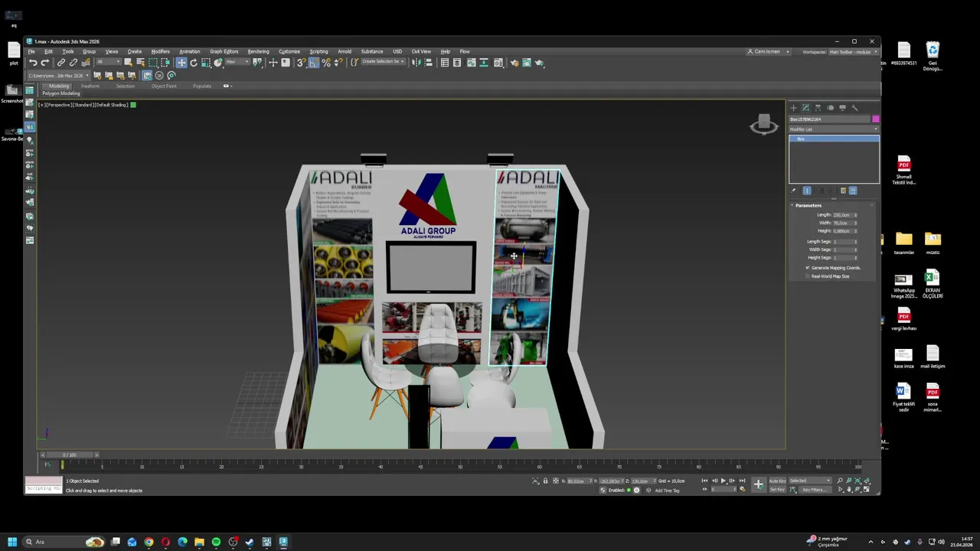The height and width of the screenshot is (551, 980).
Task: Toggle the 3D Snaps icon
Action: coord(301,63)
